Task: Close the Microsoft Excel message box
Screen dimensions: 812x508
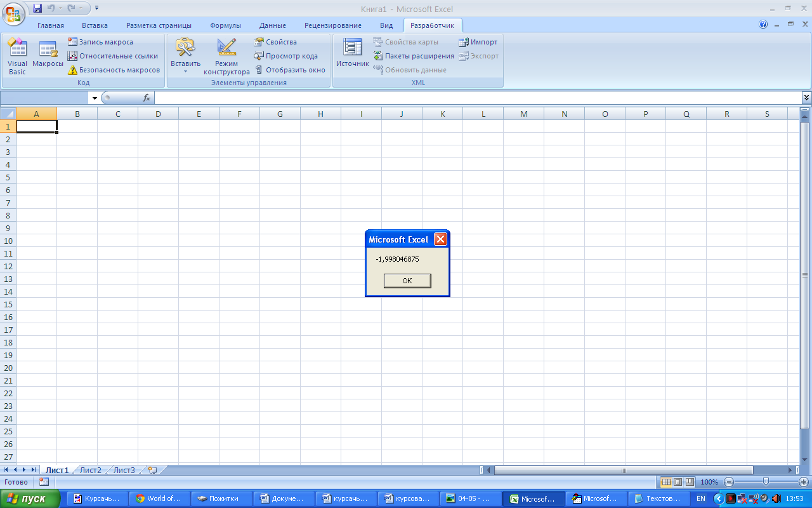Action: pyautogui.click(x=440, y=239)
